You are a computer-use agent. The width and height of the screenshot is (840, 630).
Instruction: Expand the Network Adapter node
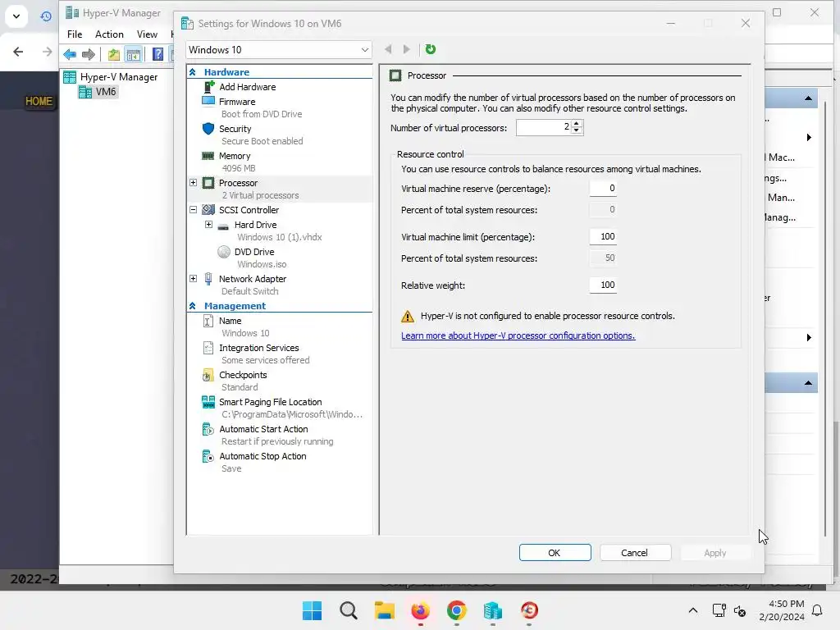coord(194,279)
